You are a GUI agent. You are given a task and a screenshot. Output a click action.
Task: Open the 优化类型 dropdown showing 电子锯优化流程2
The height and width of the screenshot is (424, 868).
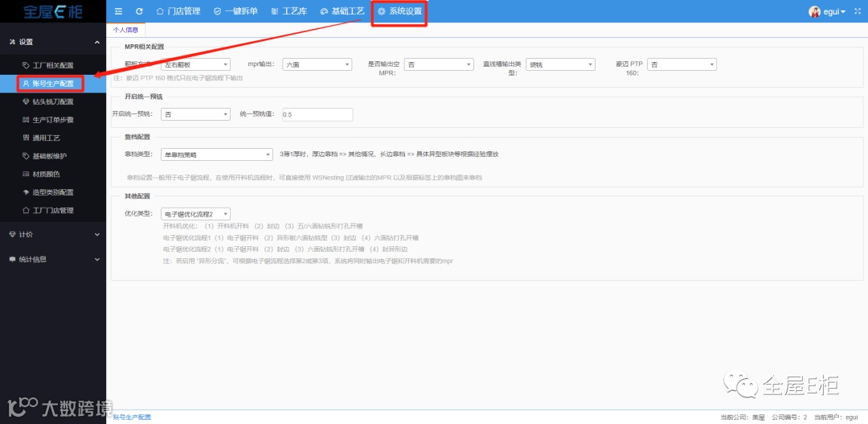coord(195,214)
